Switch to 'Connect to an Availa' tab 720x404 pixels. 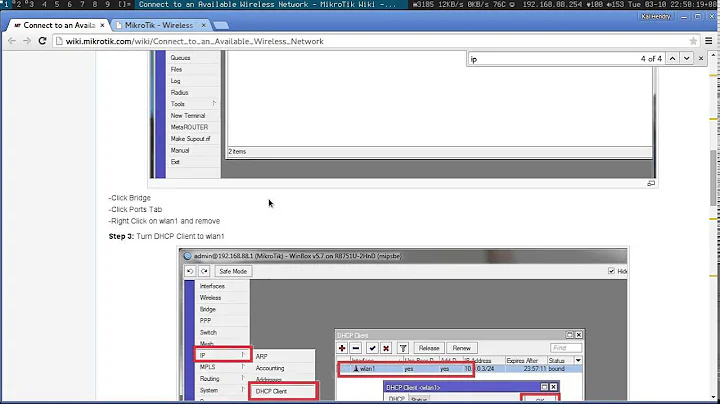pyautogui.click(x=59, y=25)
